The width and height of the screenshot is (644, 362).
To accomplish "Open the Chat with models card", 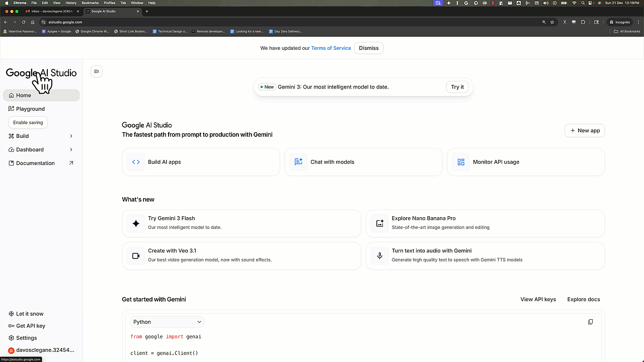I will 363,162.
